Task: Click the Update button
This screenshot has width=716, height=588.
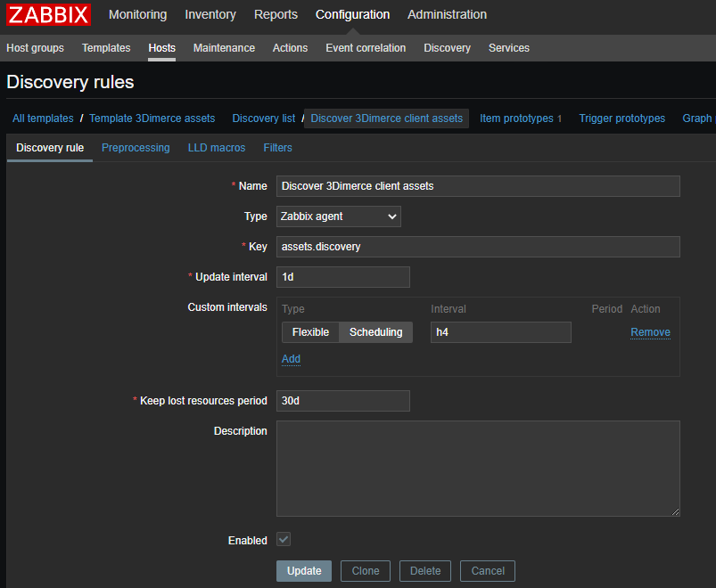Action: (x=304, y=571)
